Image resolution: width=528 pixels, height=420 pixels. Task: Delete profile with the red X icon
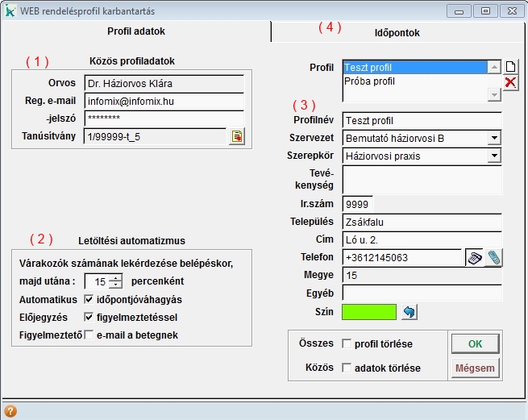coord(510,82)
